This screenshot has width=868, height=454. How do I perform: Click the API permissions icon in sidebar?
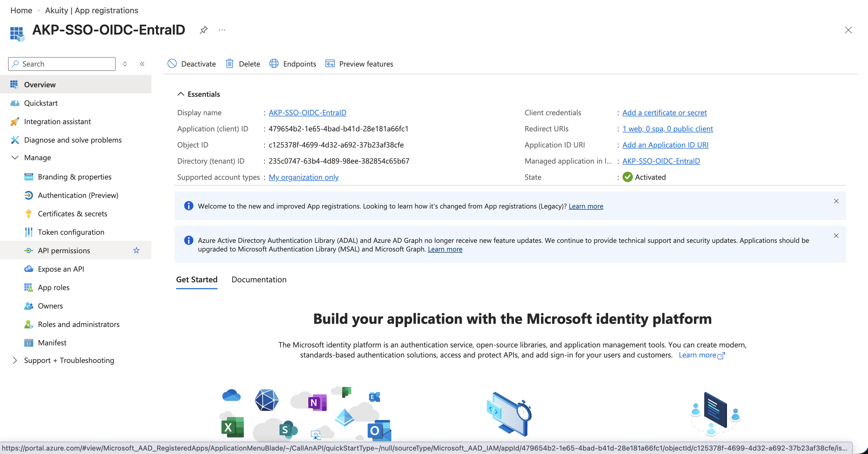29,250
